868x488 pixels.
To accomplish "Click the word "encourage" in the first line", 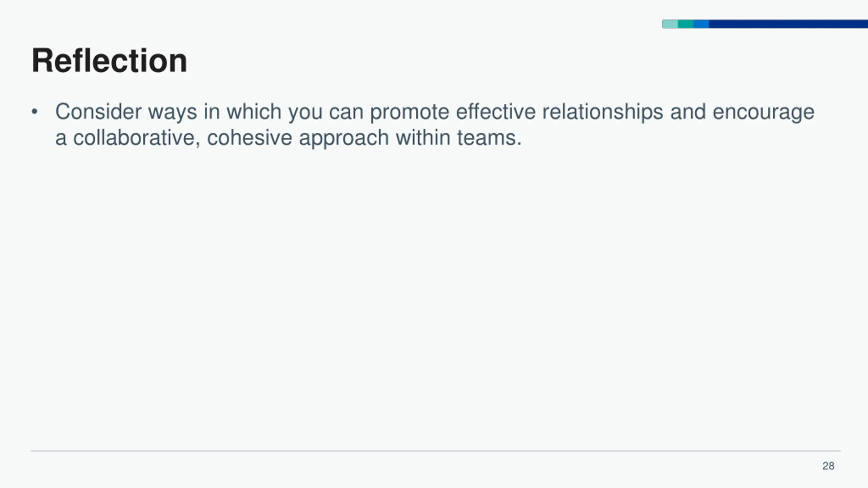I will pos(764,113).
